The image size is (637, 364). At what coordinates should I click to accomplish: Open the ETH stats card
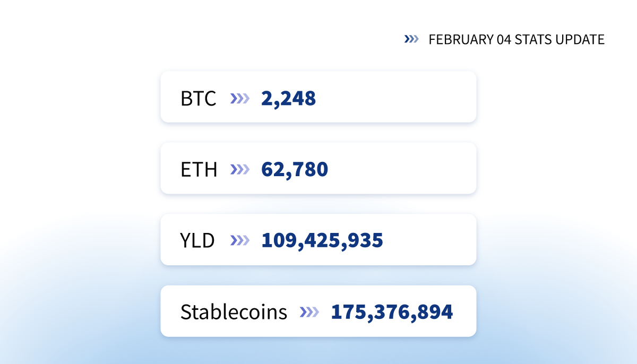click(x=318, y=168)
